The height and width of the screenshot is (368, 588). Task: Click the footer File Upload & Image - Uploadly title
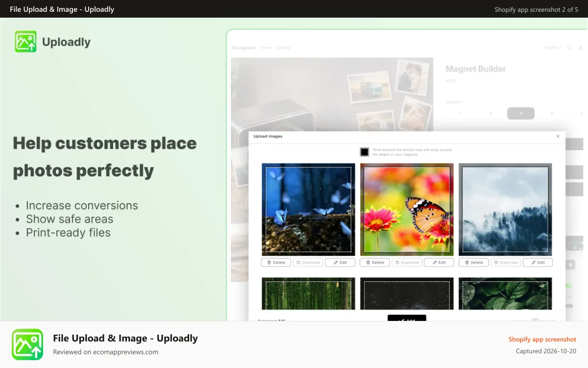(x=125, y=338)
